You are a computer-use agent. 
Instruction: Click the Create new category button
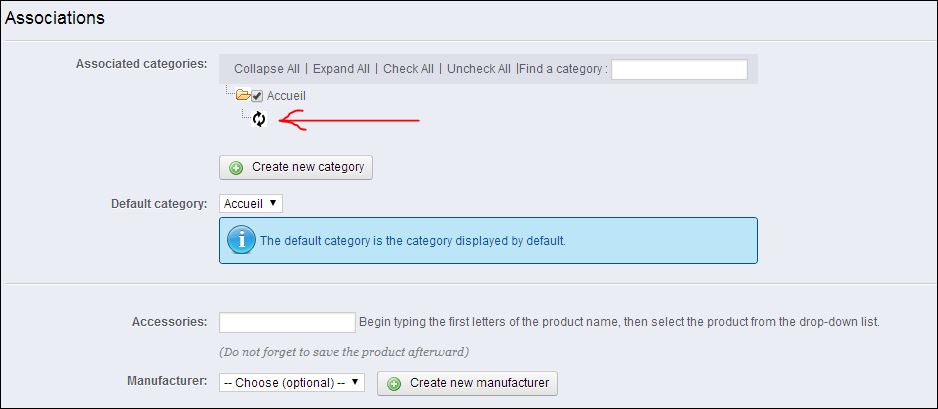296,167
